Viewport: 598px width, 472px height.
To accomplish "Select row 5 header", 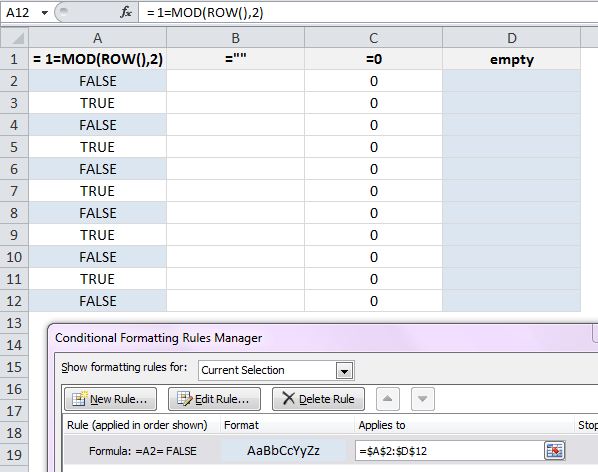I will (x=14, y=147).
